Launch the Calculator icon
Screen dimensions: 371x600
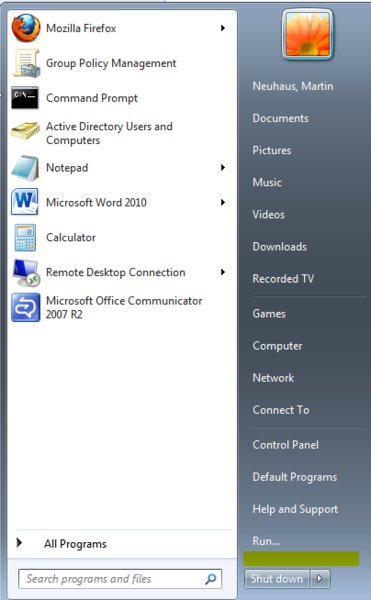pos(25,237)
